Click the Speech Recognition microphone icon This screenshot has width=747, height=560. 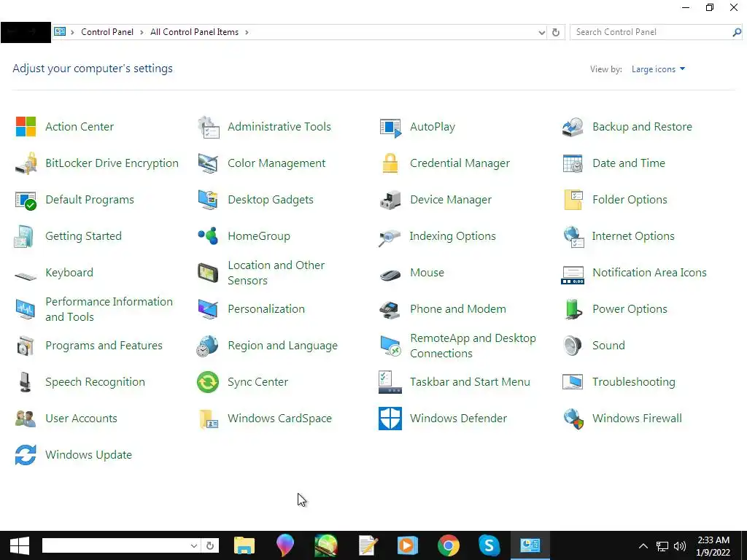(26, 382)
